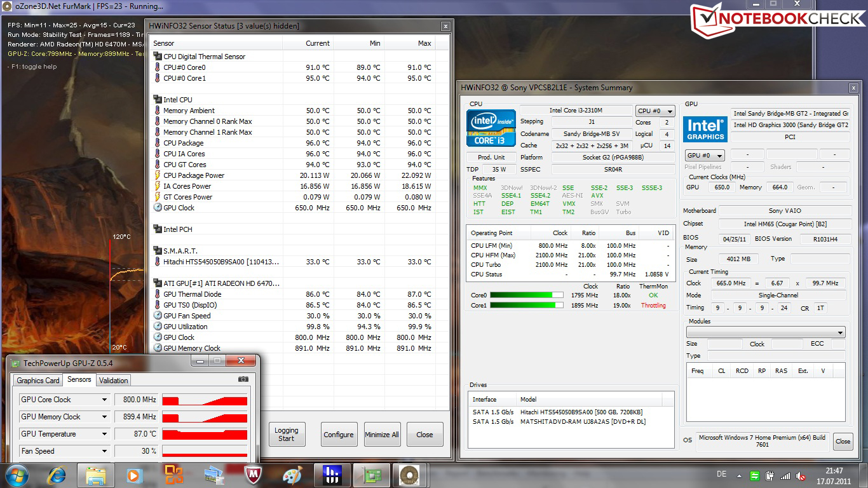Viewport: 868px width, 488px height.
Task: Click the Core1 green load bar
Action: click(x=526, y=306)
